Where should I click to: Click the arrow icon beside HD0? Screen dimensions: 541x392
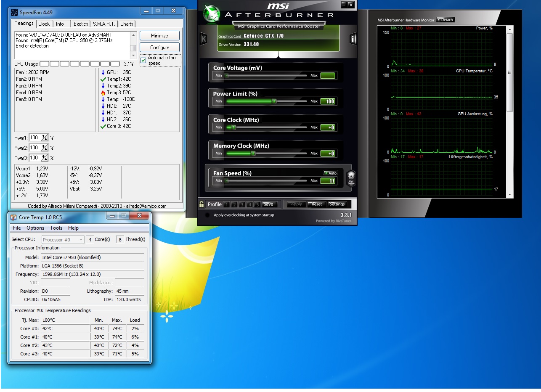click(x=103, y=106)
